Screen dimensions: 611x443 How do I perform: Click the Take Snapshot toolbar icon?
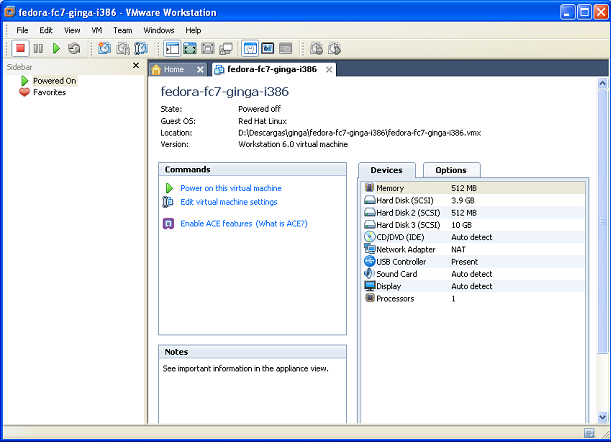coord(104,49)
